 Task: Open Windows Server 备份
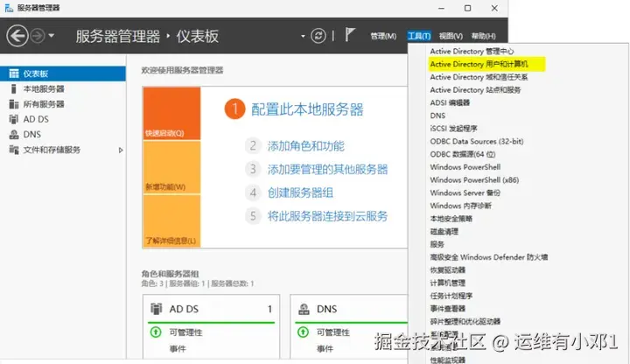click(465, 192)
